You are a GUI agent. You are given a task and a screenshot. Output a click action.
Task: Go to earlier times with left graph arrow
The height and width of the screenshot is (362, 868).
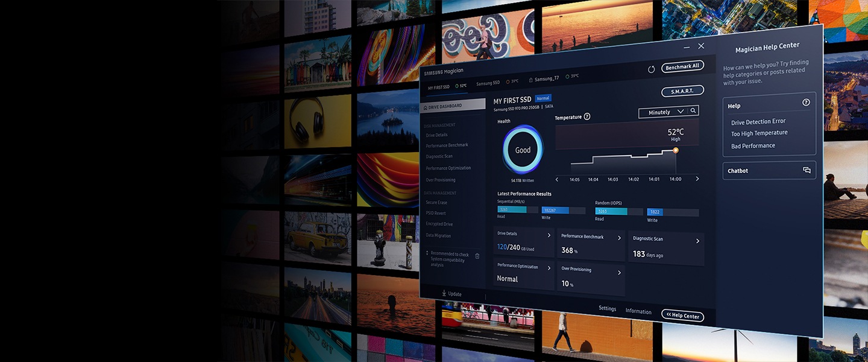tap(557, 179)
